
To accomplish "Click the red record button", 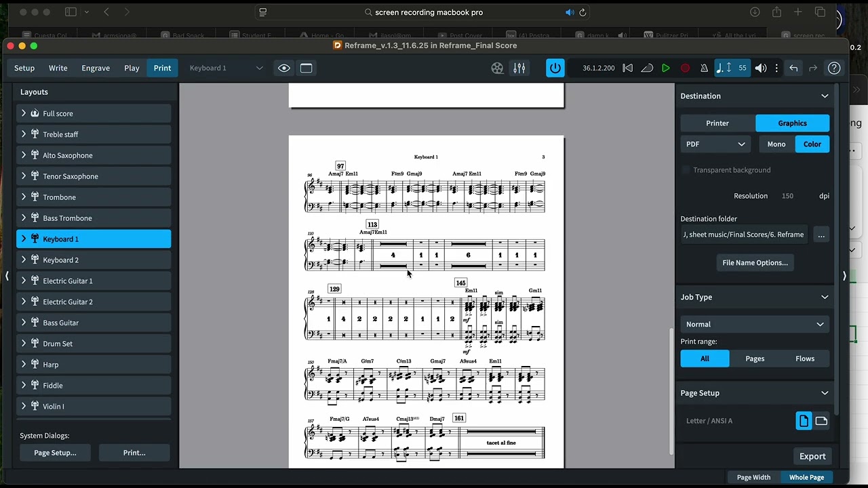I will click(685, 68).
